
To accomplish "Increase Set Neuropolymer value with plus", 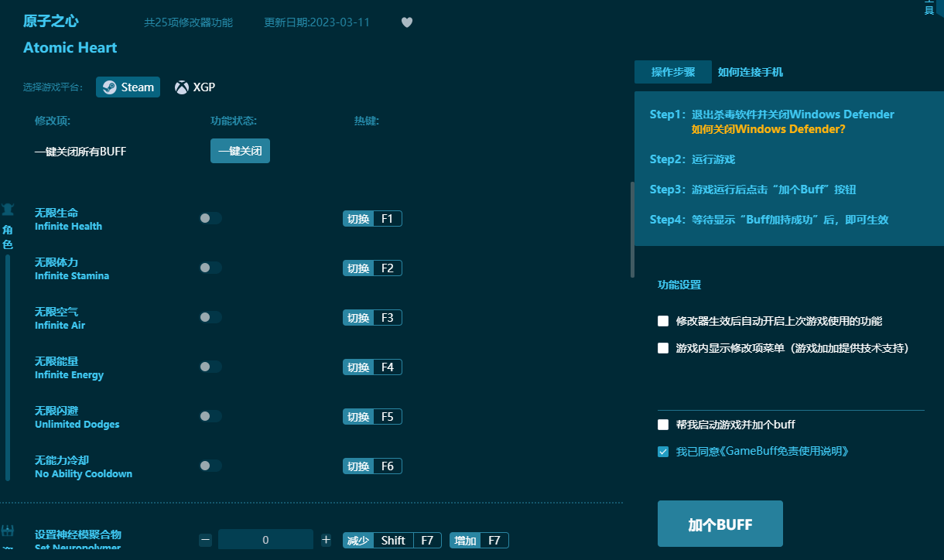I will coord(326,540).
